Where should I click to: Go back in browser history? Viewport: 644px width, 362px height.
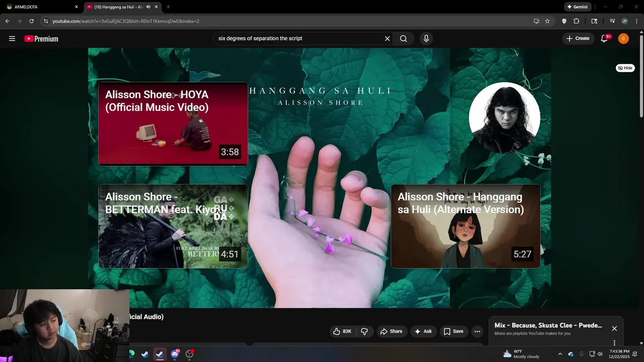[7, 21]
